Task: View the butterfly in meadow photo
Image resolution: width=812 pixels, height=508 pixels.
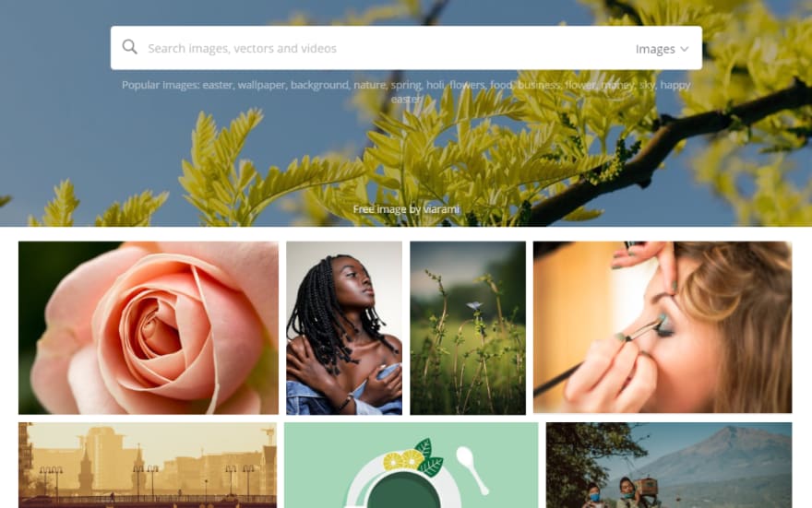Action: coord(468,328)
